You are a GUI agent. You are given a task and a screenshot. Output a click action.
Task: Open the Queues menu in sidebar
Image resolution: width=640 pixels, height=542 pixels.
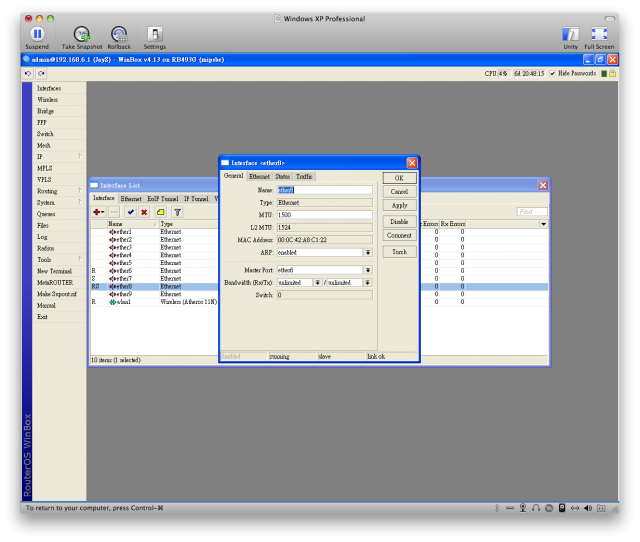tap(46, 214)
